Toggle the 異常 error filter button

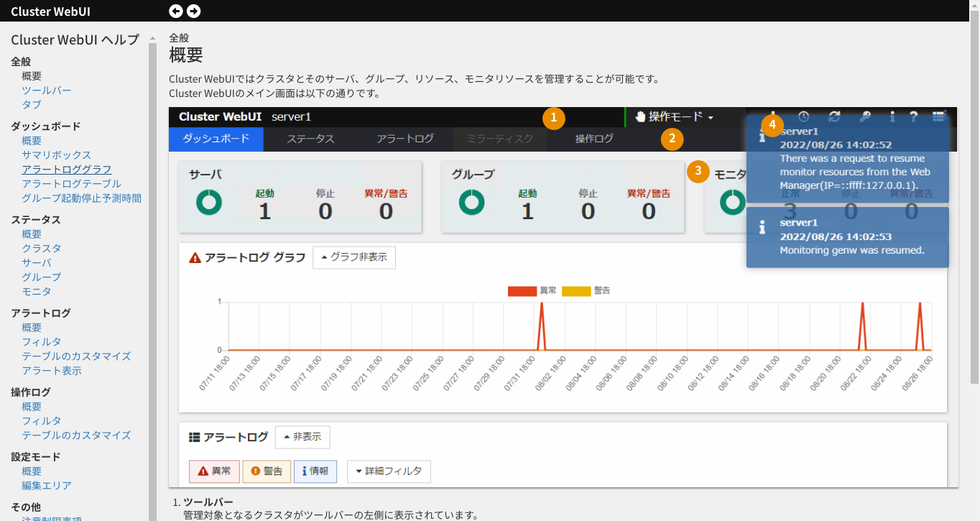click(x=213, y=471)
